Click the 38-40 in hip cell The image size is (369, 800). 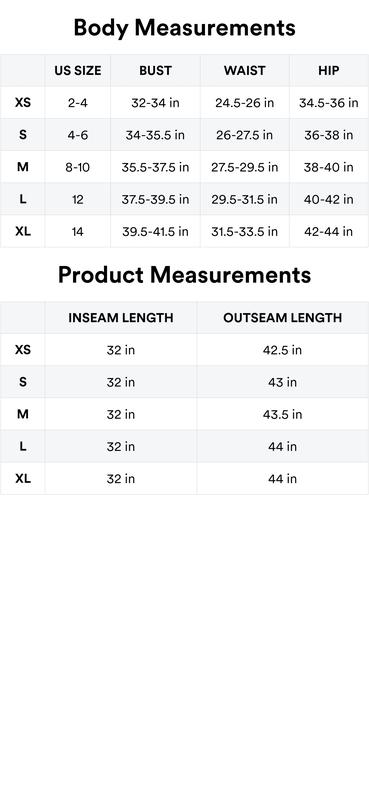[x=329, y=167]
